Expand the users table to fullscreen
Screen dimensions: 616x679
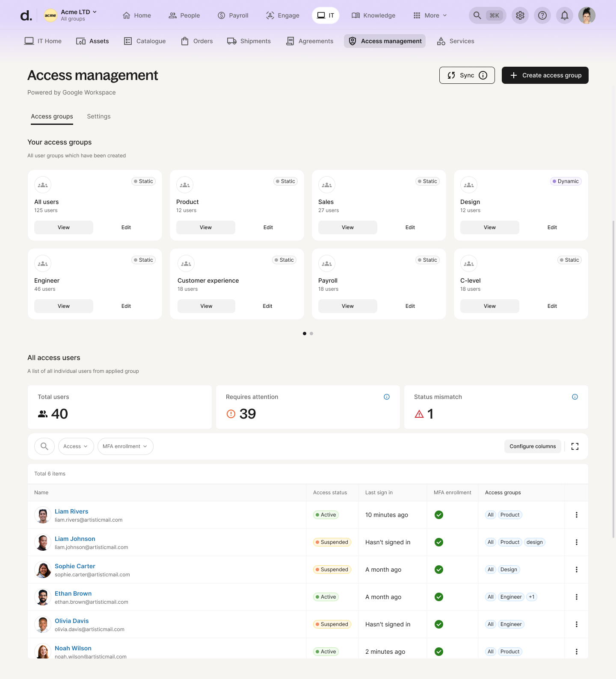575,446
